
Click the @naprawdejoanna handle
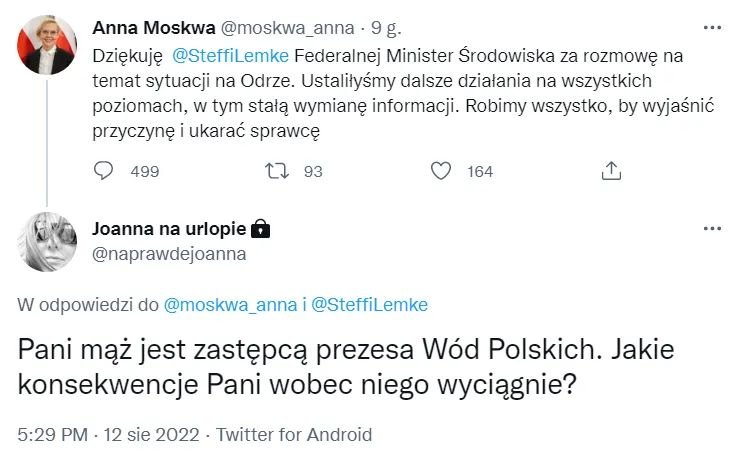(168, 254)
